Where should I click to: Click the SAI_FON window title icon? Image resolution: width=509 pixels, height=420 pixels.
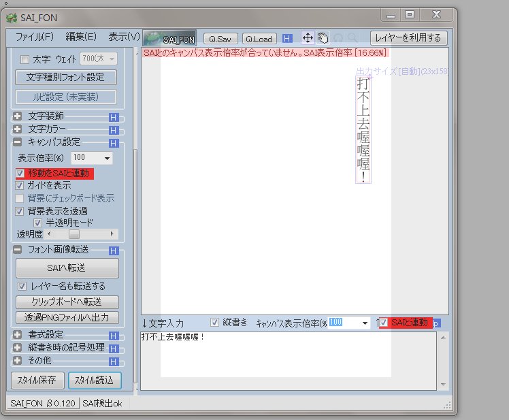point(12,18)
